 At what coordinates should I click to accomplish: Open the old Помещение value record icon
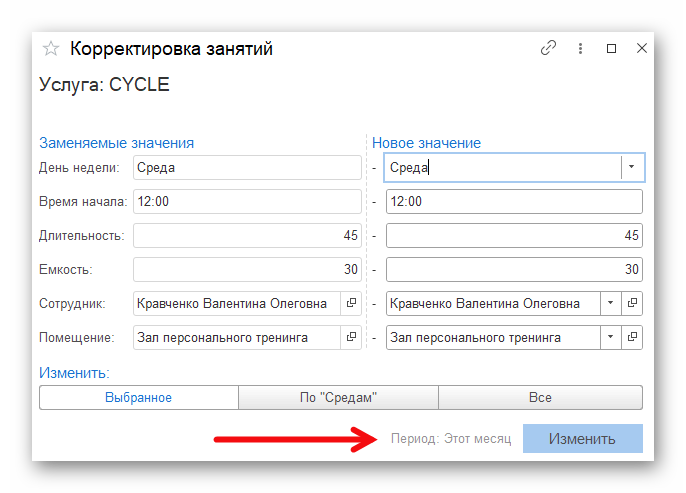(x=351, y=337)
